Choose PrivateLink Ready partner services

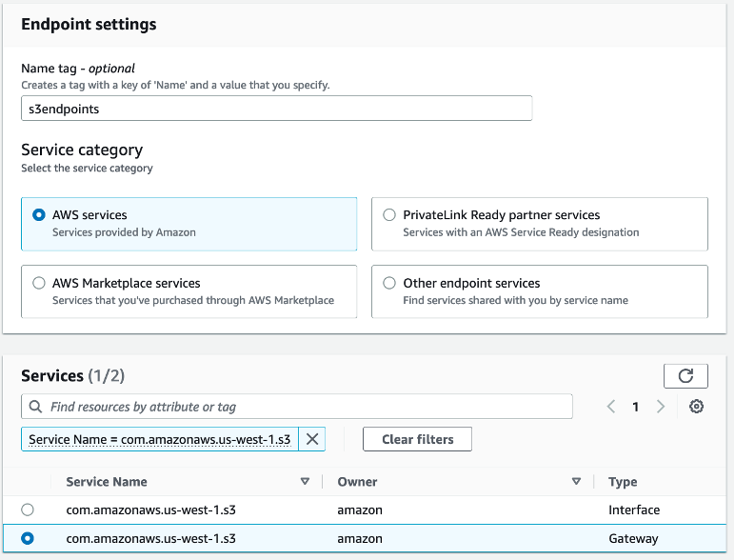point(389,215)
